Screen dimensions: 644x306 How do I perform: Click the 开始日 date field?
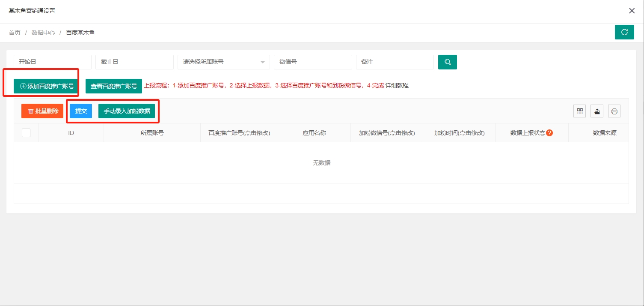click(52, 62)
